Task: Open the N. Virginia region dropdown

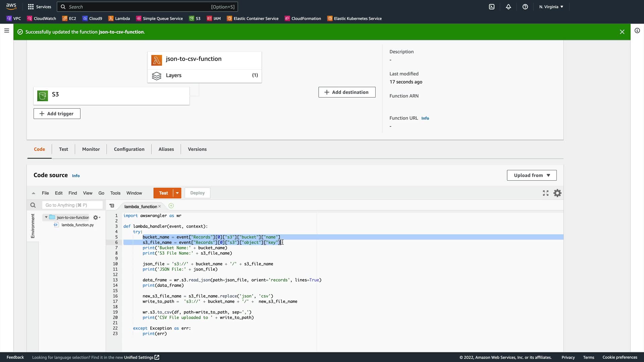Action: (551, 7)
